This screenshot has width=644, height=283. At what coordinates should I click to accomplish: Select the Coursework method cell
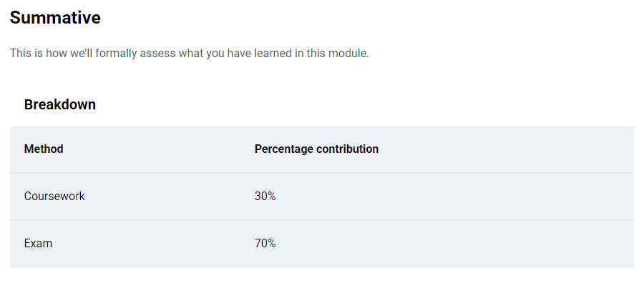pos(54,196)
